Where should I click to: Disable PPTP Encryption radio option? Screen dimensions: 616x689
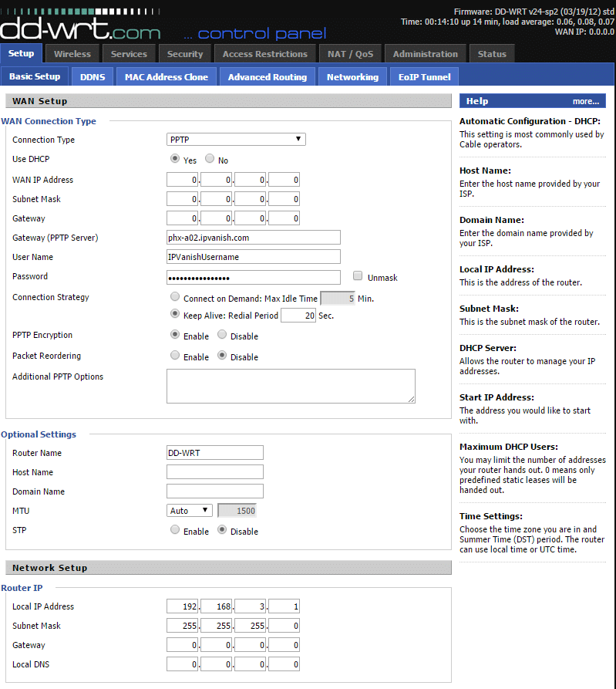222,336
